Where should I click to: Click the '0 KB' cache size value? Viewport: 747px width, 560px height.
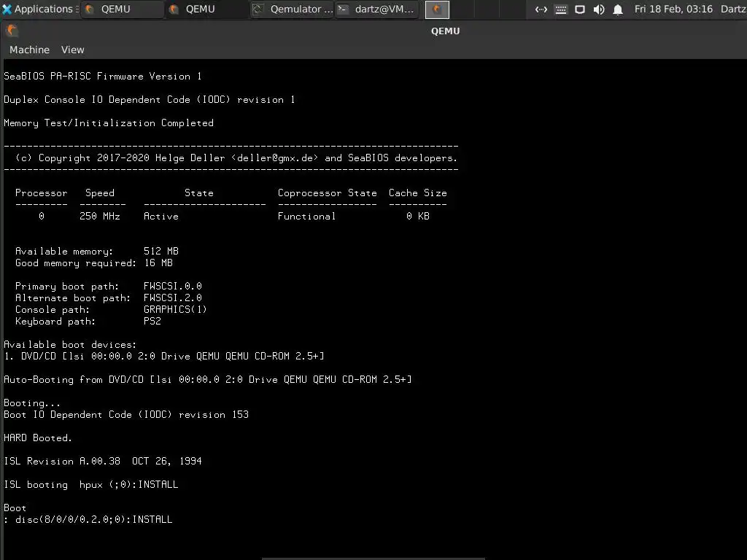[x=418, y=216]
